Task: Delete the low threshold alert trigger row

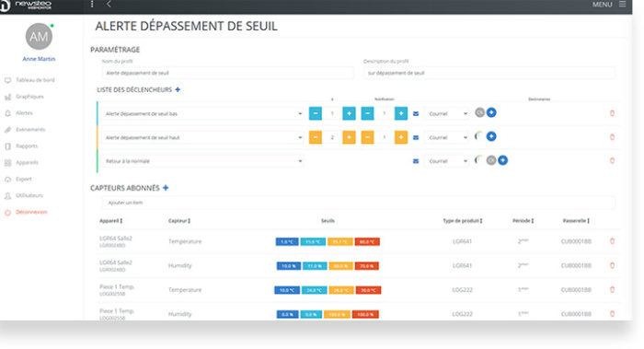Action: [612, 113]
